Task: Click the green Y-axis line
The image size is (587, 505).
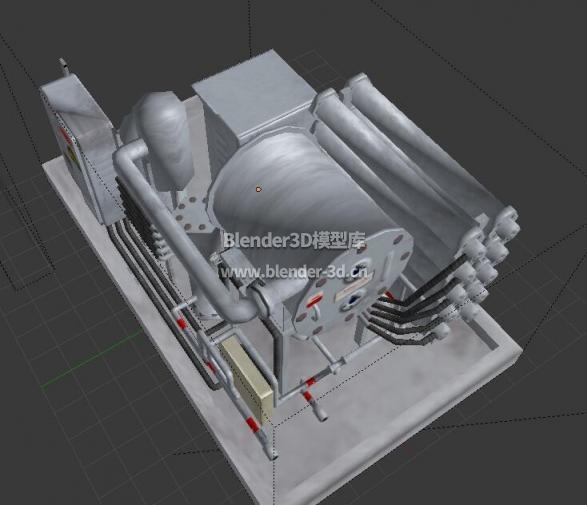Action: coord(92,360)
